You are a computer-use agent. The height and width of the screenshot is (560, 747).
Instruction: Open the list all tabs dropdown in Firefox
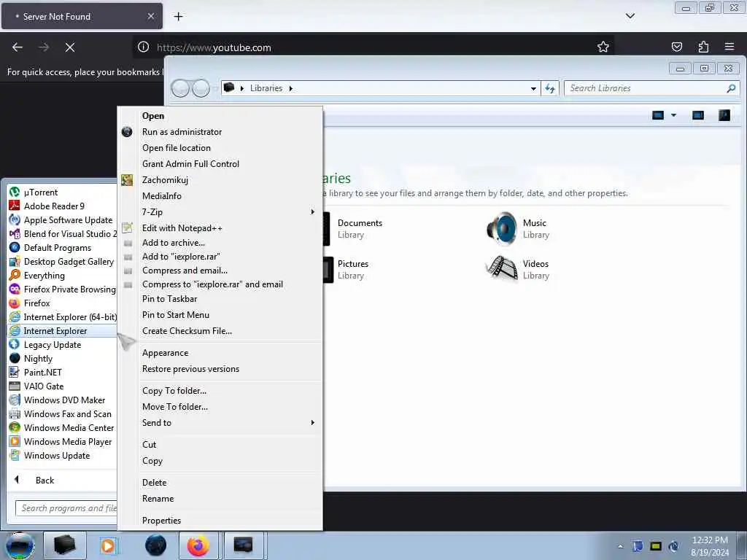click(x=630, y=16)
